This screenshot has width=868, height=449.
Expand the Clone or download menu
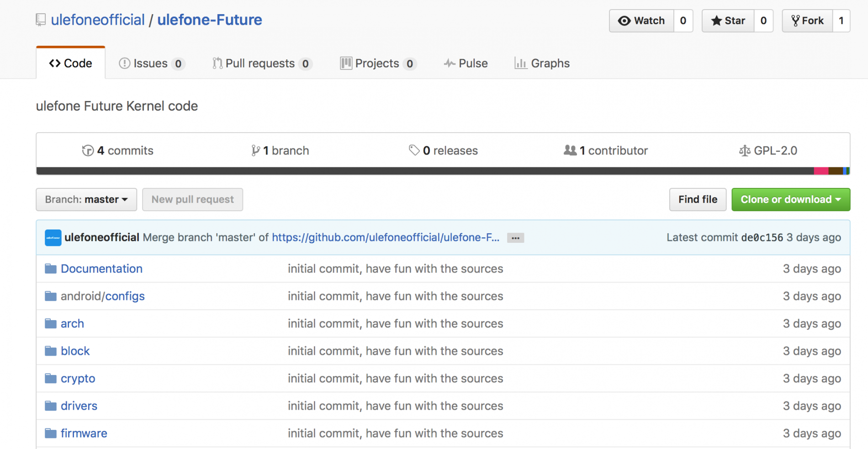[x=791, y=199]
